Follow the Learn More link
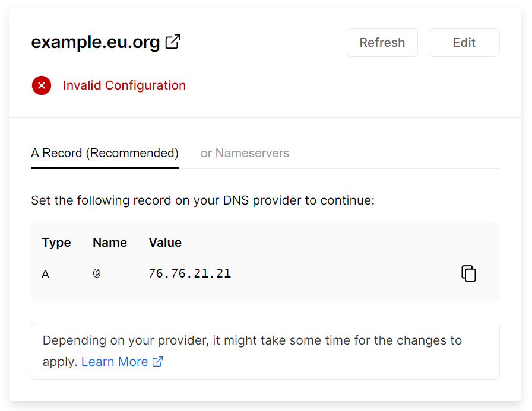The width and height of the screenshot is (532, 411). point(115,362)
